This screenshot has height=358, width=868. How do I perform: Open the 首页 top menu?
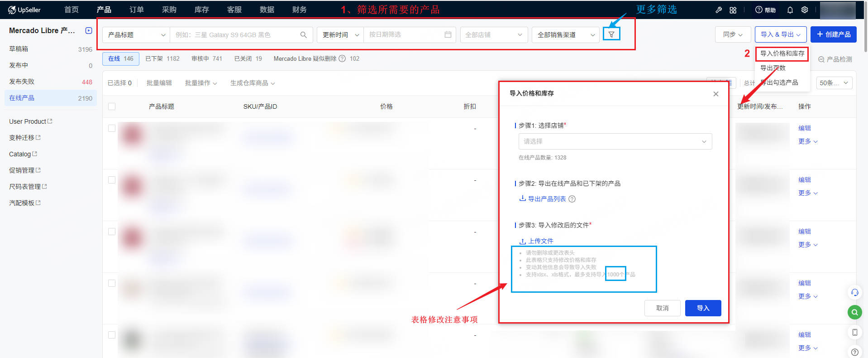tap(72, 10)
